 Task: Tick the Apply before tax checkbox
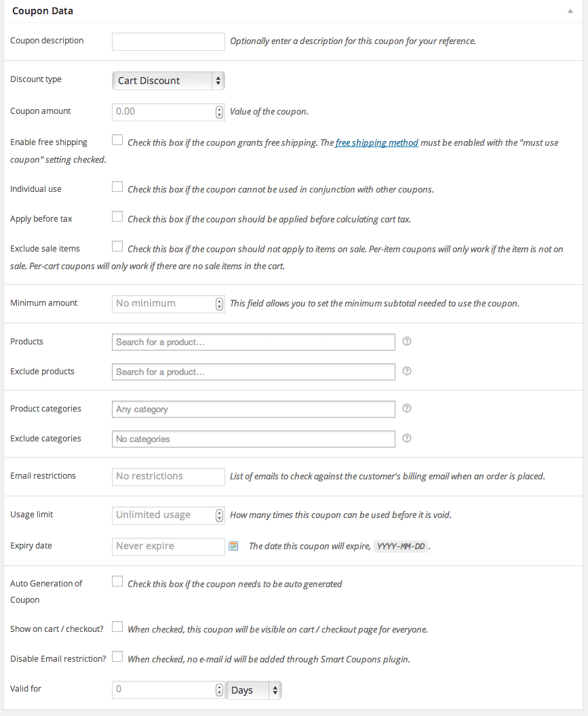point(117,217)
